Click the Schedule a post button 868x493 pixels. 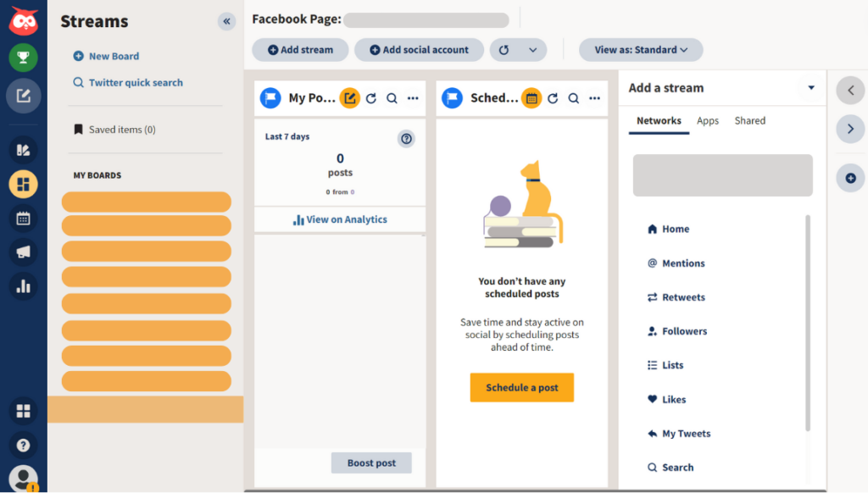[x=521, y=387]
